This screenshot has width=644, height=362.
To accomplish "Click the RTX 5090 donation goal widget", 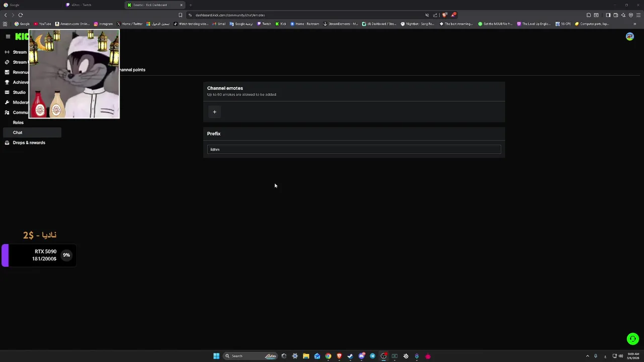I will tap(39, 255).
